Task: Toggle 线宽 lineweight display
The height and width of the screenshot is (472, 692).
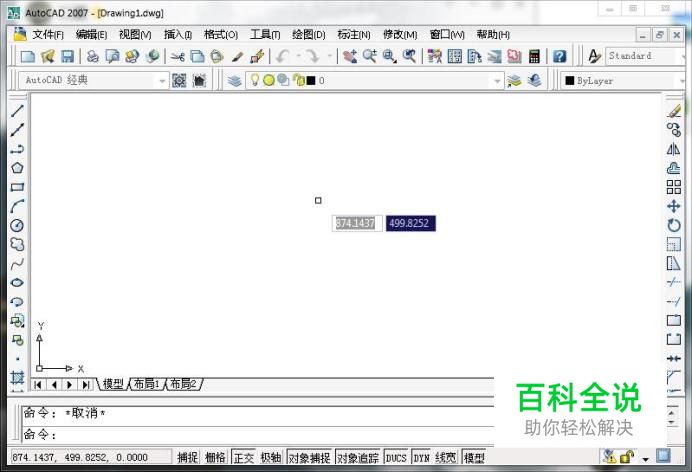Action: [x=446, y=457]
